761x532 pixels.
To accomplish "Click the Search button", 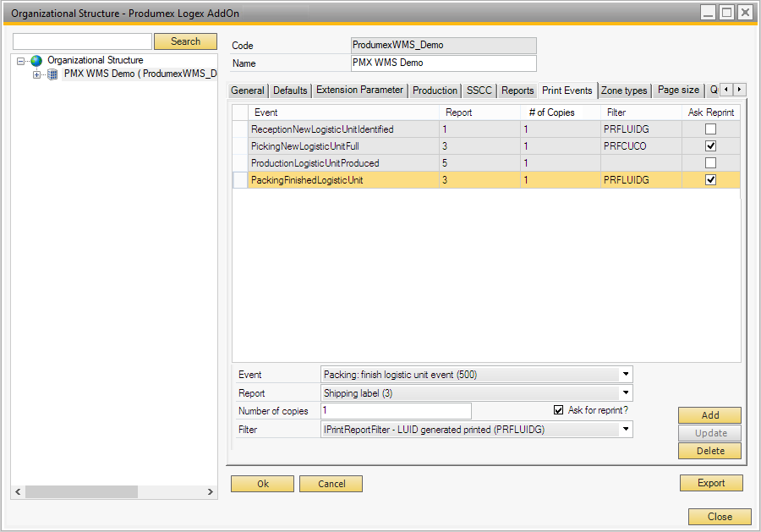I will [x=185, y=41].
